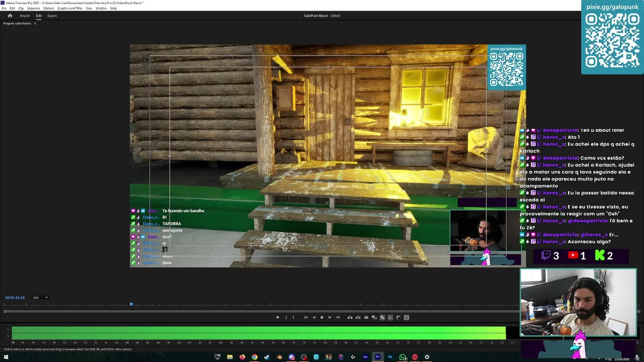Viewport: 644px width, 362px height.
Task: Open the View menu
Action: [89, 8]
